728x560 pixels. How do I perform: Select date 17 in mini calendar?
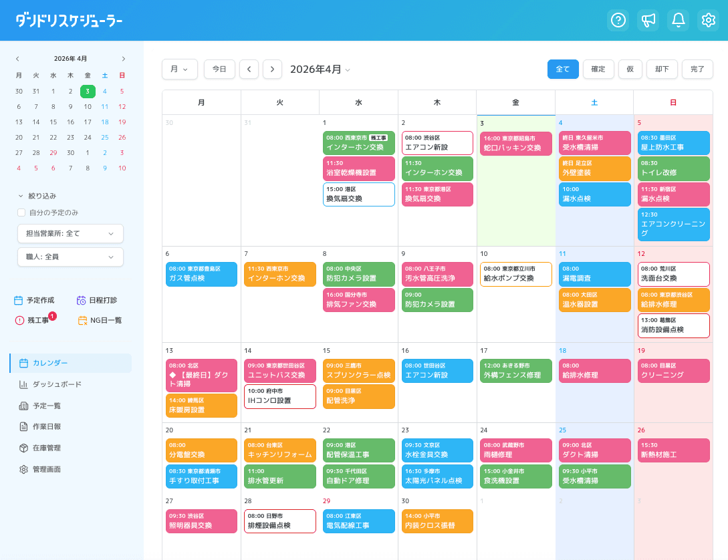[x=88, y=122]
